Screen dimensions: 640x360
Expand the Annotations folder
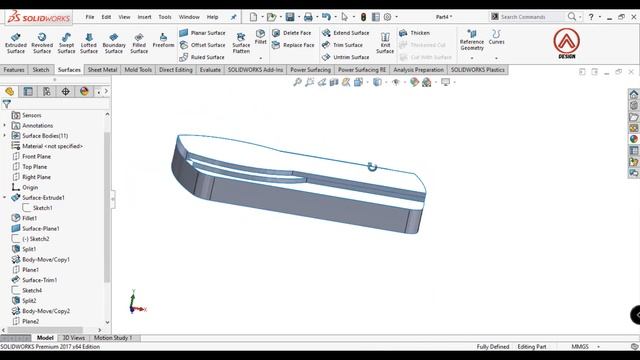[x=4, y=125]
